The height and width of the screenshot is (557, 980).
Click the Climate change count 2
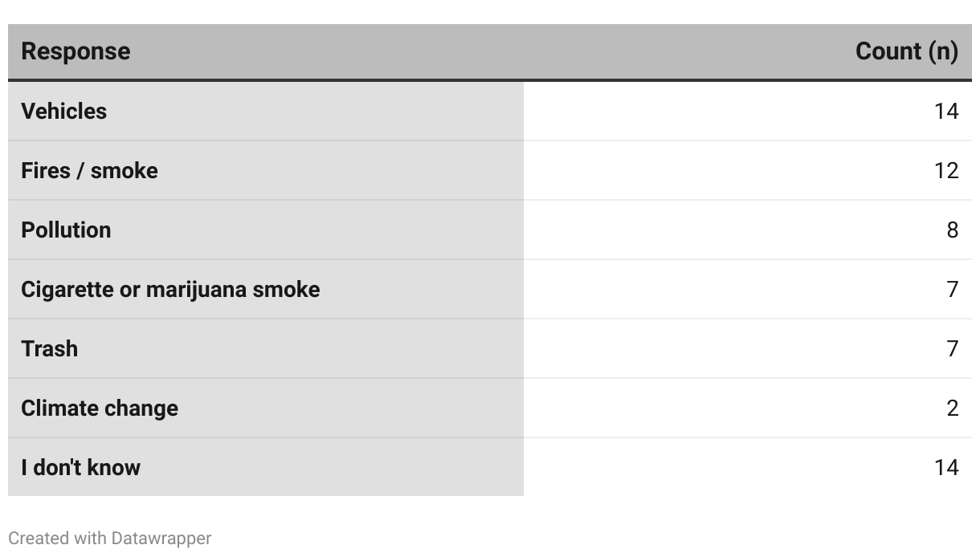[x=953, y=408]
